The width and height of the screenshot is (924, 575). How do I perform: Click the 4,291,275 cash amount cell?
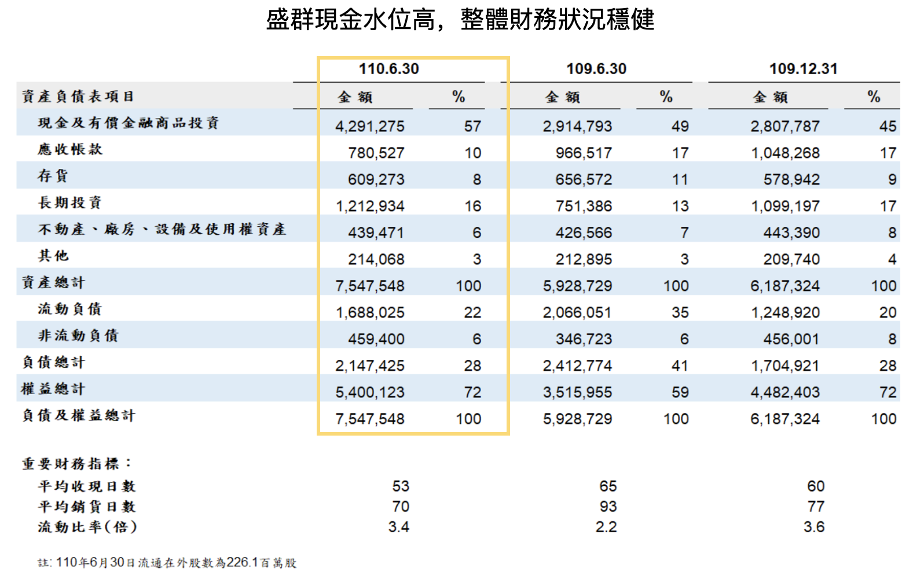click(x=369, y=126)
